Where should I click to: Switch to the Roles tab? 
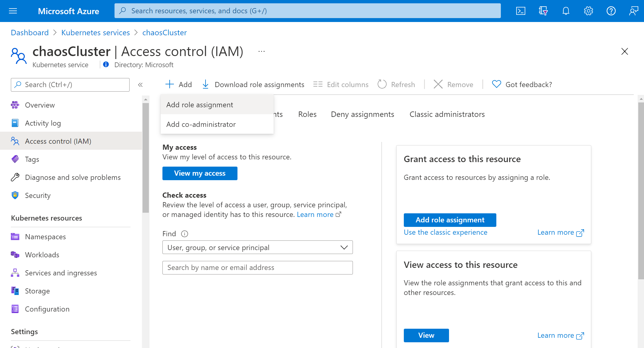pyautogui.click(x=307, y=114)
